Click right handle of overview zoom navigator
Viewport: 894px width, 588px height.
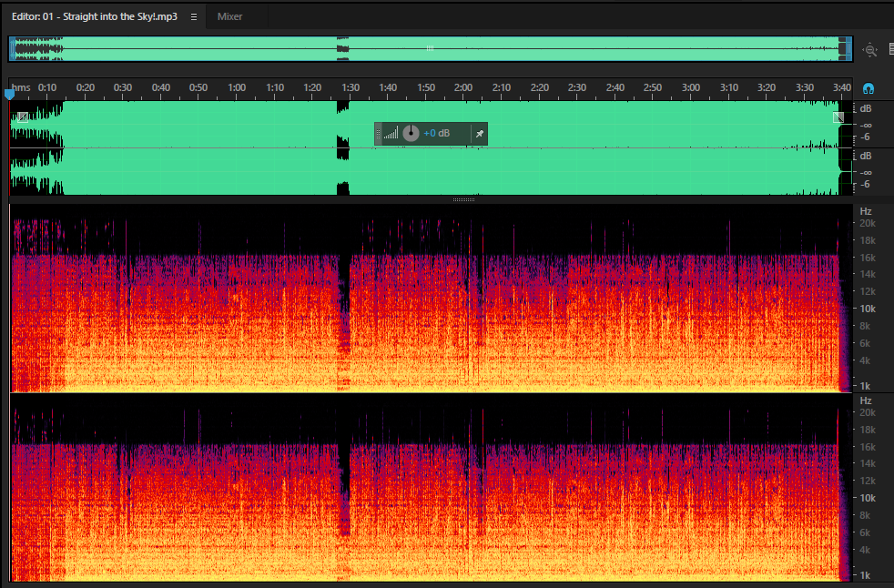848,49
